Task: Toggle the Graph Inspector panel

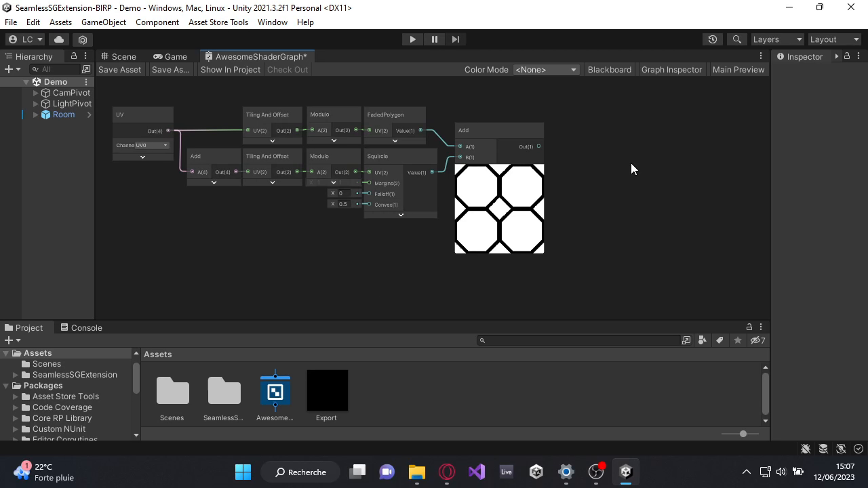Action: pos(671,69)
